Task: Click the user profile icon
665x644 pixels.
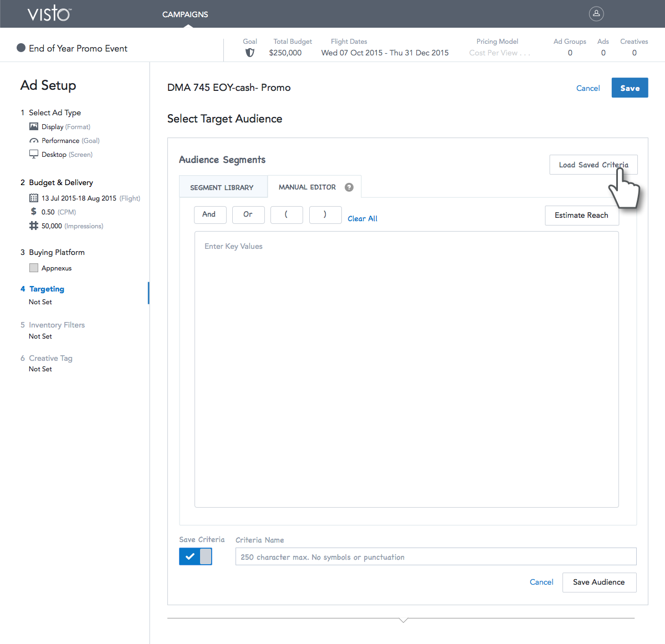Action: pos(596,14)
